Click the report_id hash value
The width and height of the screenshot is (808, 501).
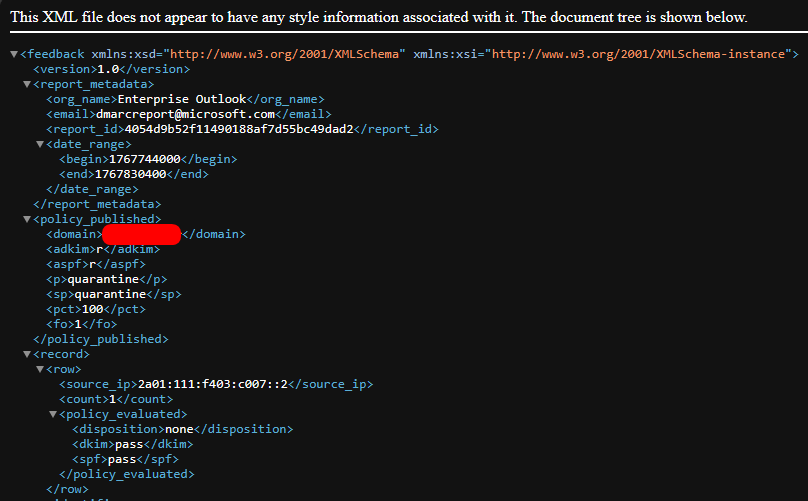tap(238, 129)
